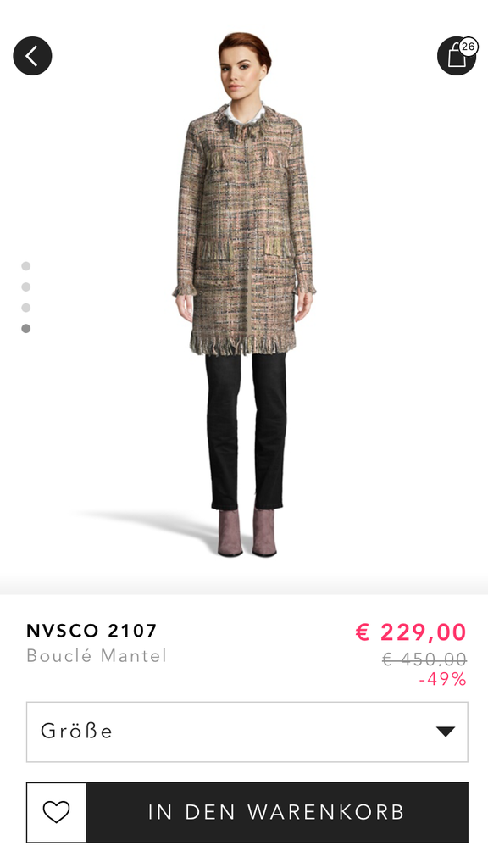
Task: Click the Größe label text
Action: tap(76, 732)
